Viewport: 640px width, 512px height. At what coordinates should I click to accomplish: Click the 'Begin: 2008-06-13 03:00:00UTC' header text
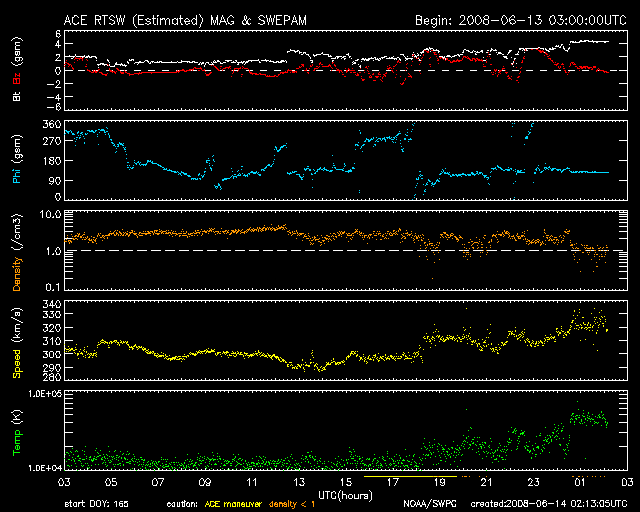coord(521,20)
